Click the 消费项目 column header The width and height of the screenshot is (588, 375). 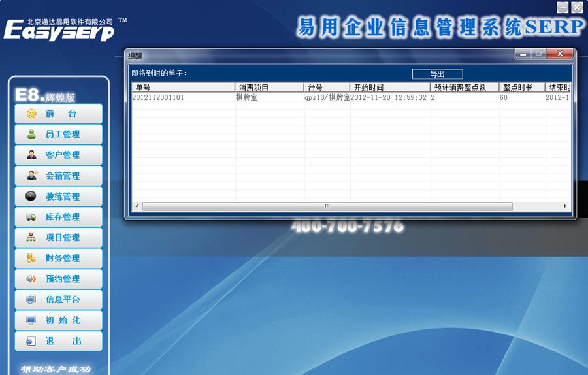[x=269, y=88]
